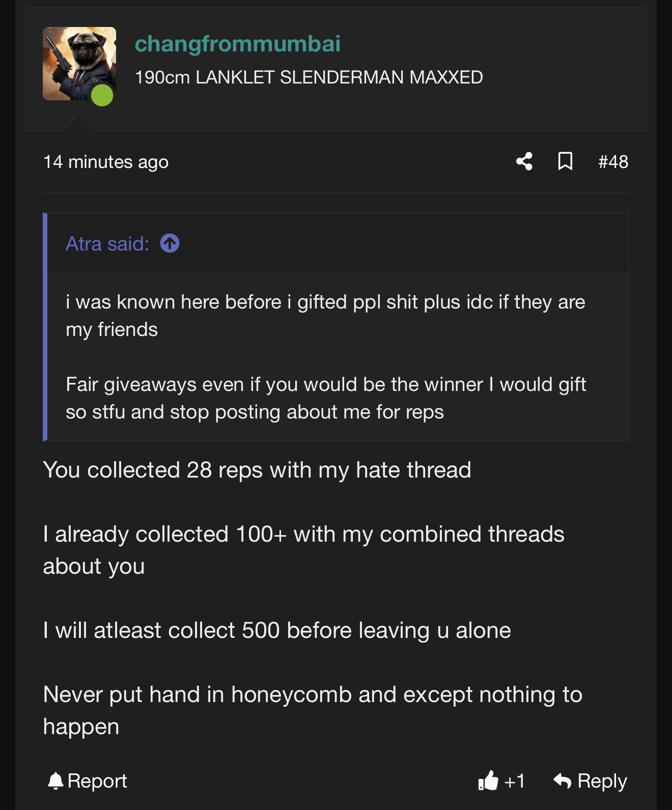The width and height of the screenshot is (672, 810).
Task: Click the Report bell icon
Action: 55,780
